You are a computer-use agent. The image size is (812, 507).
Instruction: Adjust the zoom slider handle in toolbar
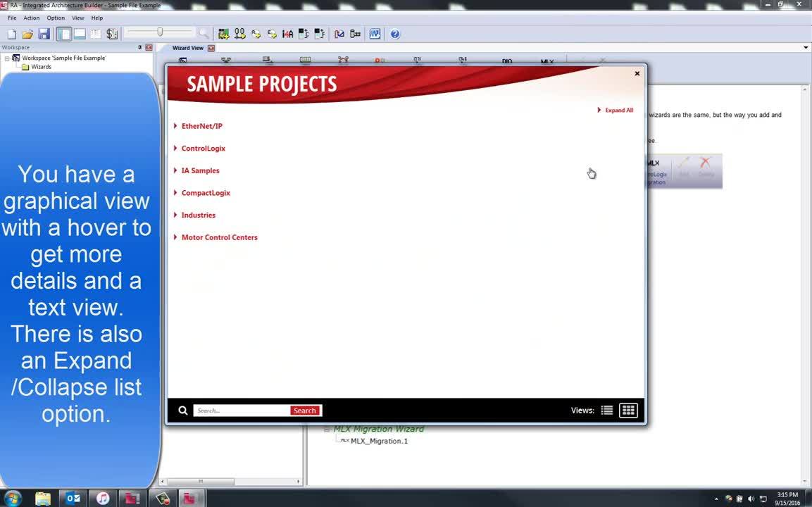click(x=160, y=32)
